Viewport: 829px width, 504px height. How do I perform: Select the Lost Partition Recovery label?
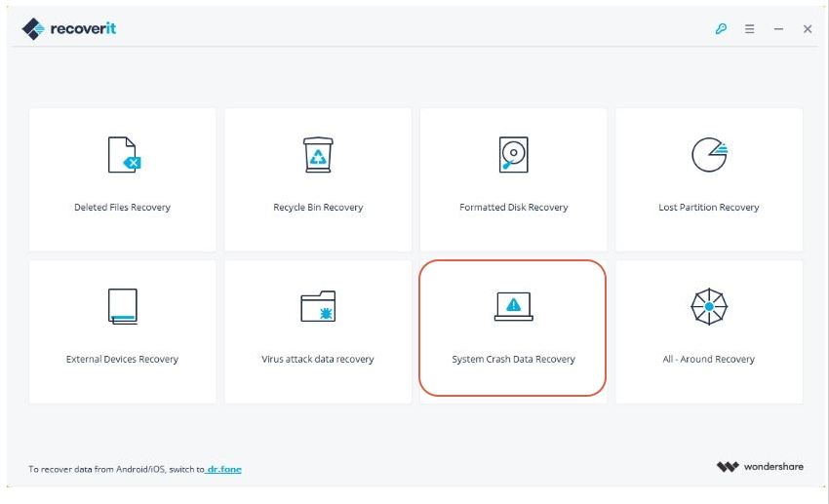pyautogui.click(x=708, y=207)
